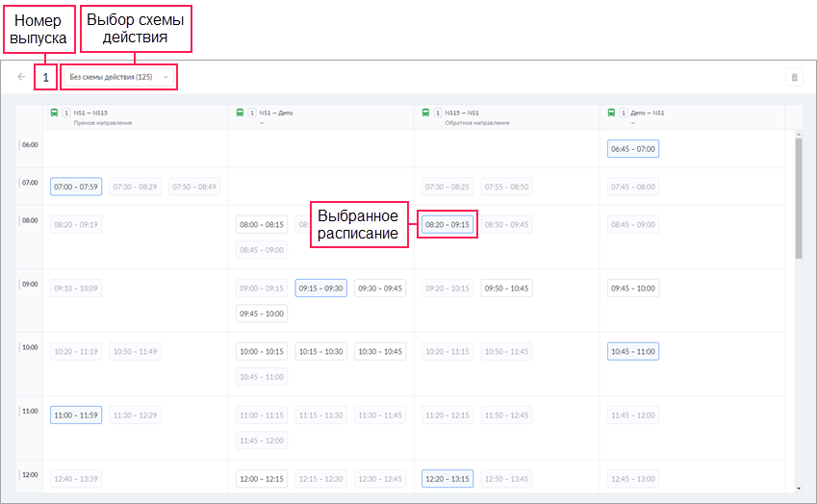Viewport: 817px width, 504px height.
Task: Click the chevron of the action scheme dropdown
Action: [166, 77]
